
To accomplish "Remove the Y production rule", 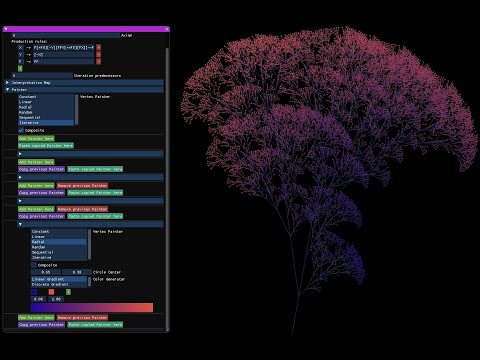I will pos(99,55).
